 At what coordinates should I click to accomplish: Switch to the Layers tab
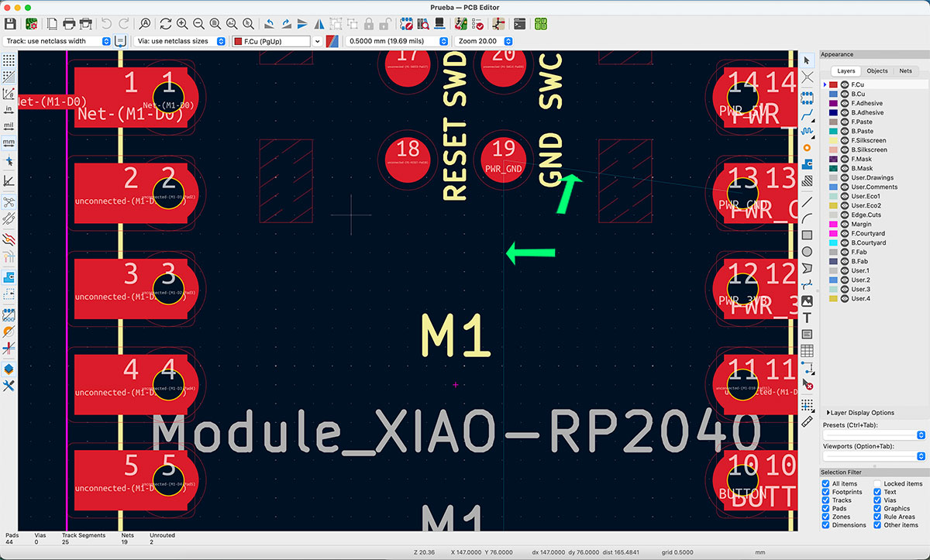click(x=846, y=70)
